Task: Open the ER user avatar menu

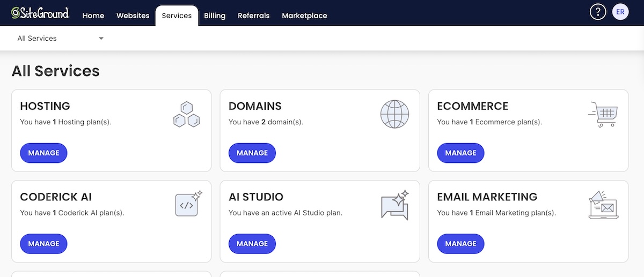Action: pyautogui.click(x=620, y=12)
